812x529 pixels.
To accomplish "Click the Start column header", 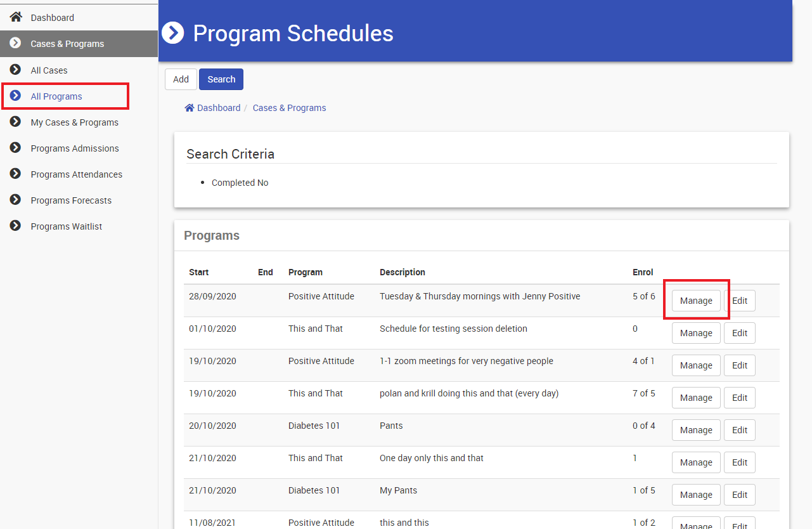I will pos(198,272).
